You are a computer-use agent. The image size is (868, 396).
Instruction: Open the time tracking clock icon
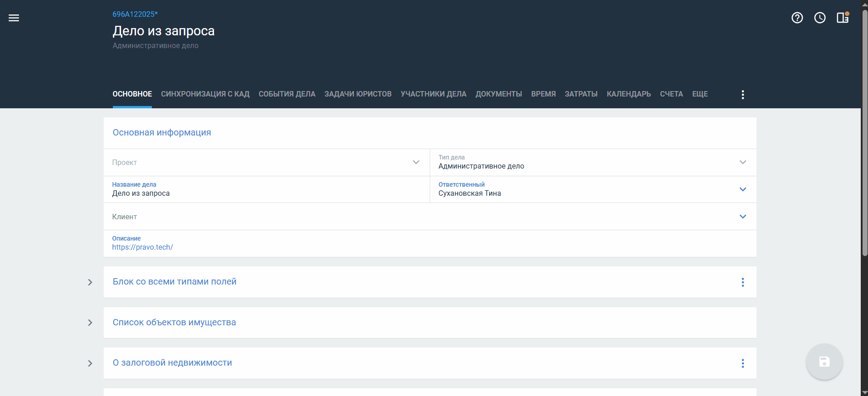point(820,18)
